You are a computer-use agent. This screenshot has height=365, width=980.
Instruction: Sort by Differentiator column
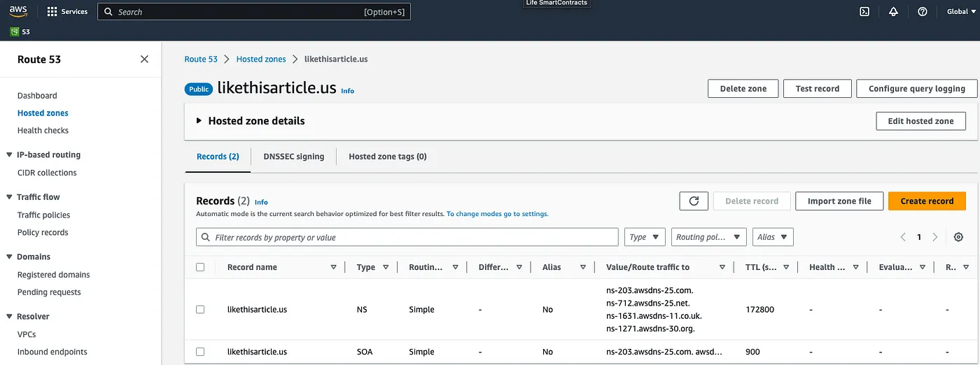519,267
